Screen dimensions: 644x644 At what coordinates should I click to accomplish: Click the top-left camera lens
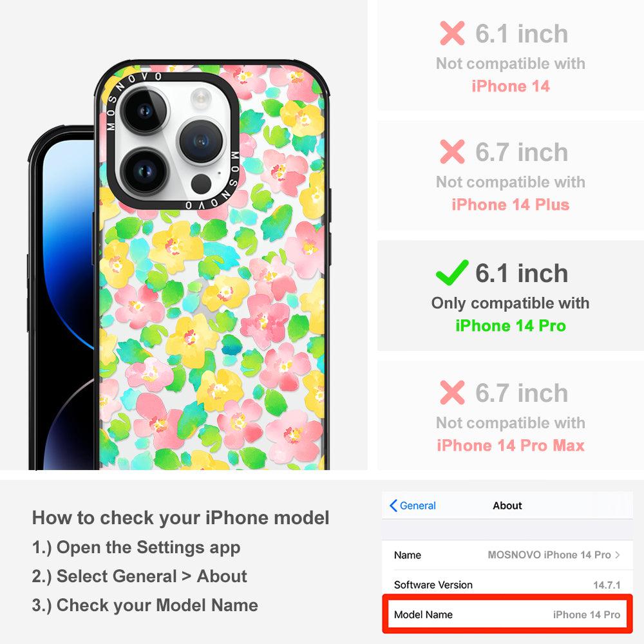point(145,111)
